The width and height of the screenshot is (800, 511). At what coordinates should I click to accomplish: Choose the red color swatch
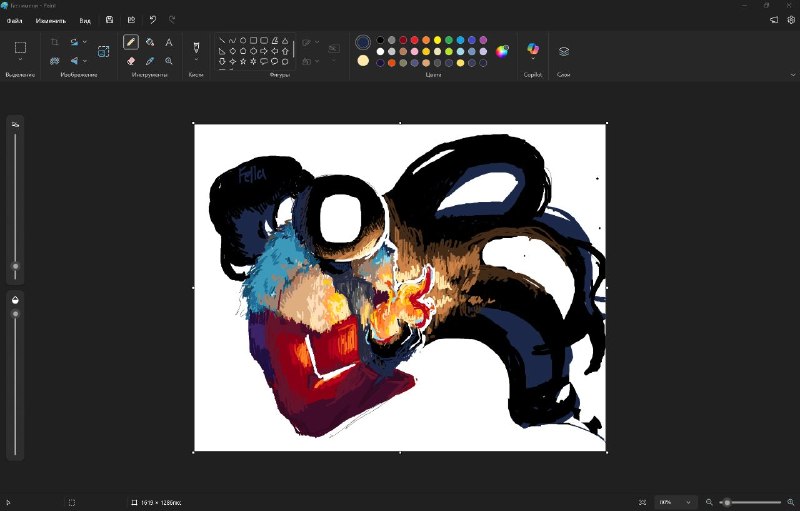(414, 40)
